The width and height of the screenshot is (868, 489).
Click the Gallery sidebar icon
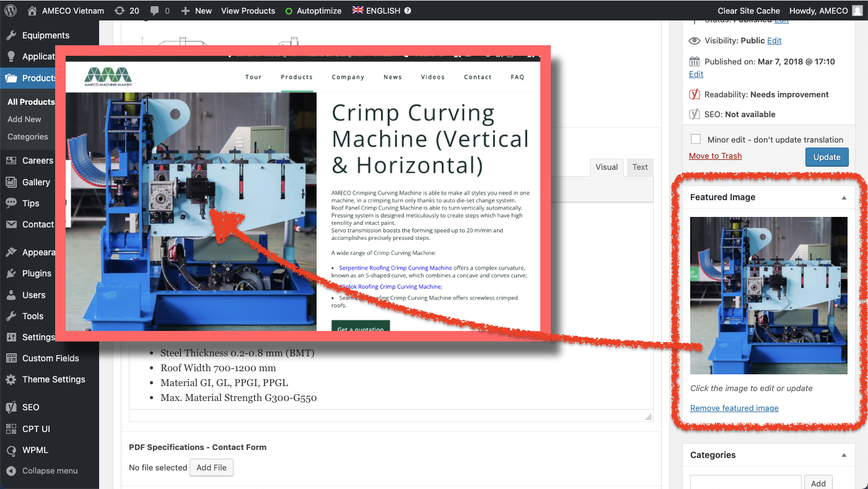coord(11,182)
